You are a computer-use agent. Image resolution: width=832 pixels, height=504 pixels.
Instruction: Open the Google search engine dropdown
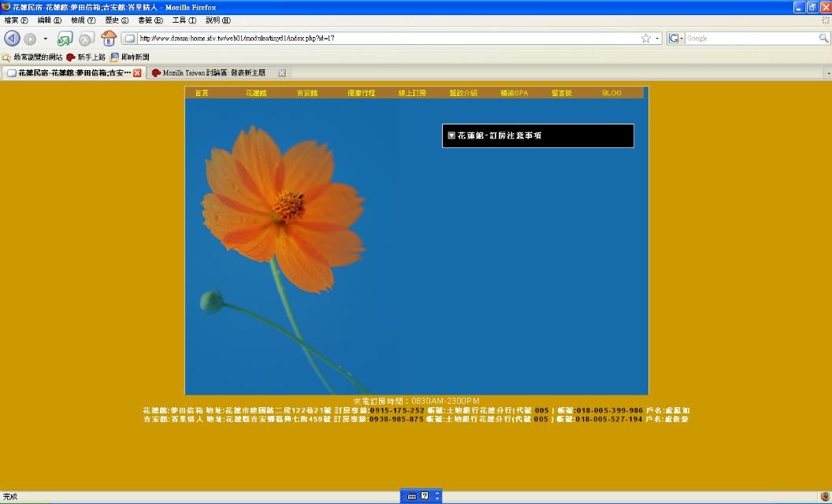tap(676, 38)
